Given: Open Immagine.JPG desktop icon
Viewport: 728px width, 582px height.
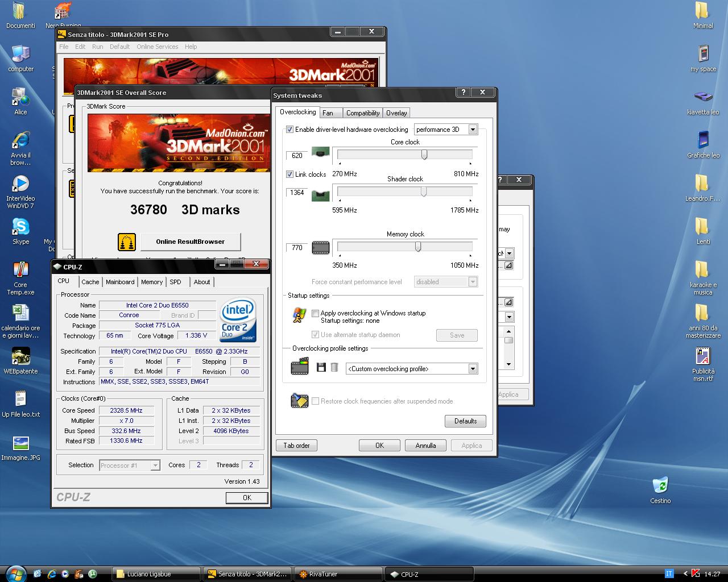Looking at the screenshot, I should point(20,443).
